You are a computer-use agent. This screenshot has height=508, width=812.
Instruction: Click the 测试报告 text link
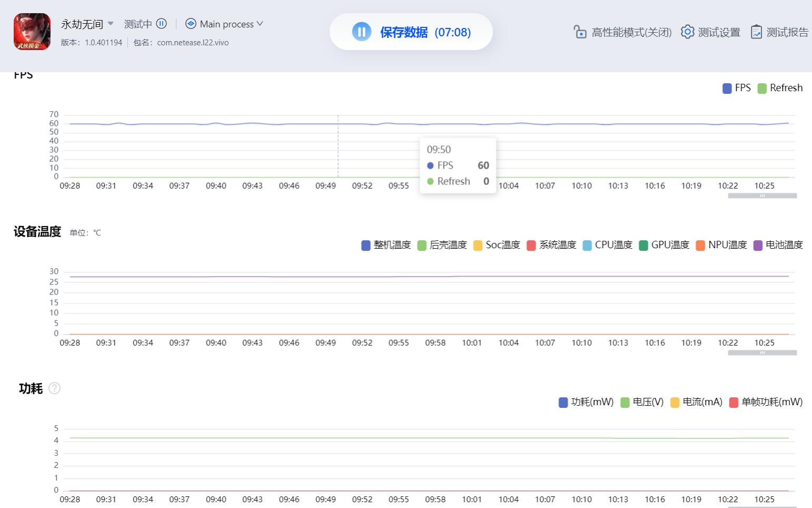787,32
